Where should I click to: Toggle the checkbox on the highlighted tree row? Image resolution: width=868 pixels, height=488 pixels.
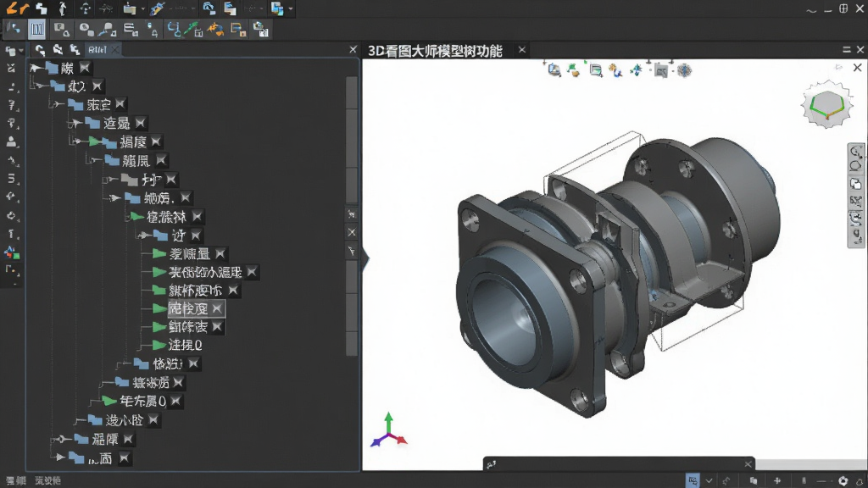[216, 308]
